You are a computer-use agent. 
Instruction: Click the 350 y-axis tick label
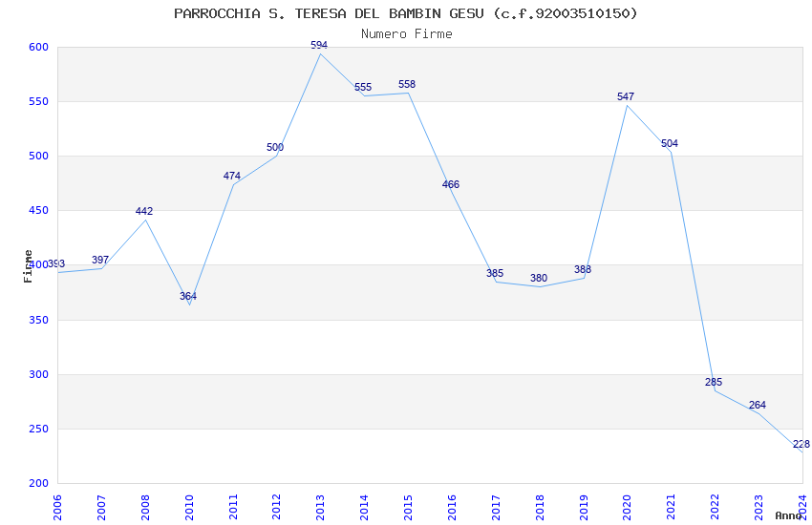38,320
